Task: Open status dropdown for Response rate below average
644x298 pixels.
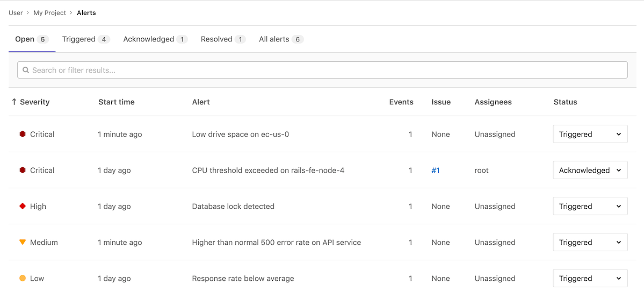Action: pos(590,279)
